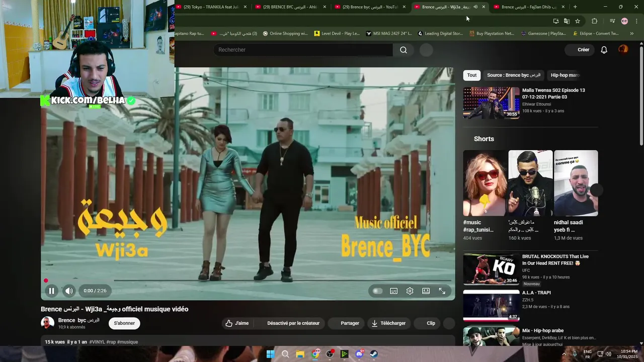Open the Mix - Hip-hop arabe title
644x362 pixels.
pos(543,331)
